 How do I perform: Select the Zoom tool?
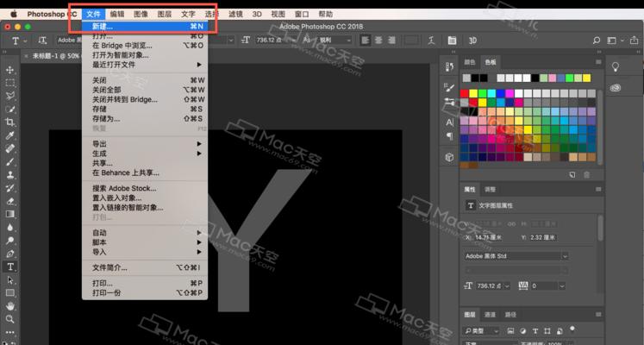(x=9, y=319)
